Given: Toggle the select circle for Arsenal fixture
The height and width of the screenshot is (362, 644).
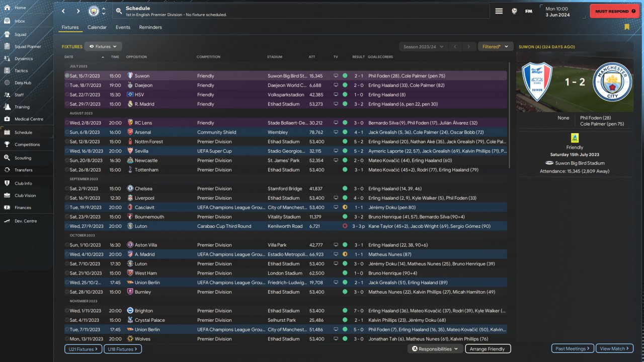Looking at the screenshot, I should click(67, 132).
